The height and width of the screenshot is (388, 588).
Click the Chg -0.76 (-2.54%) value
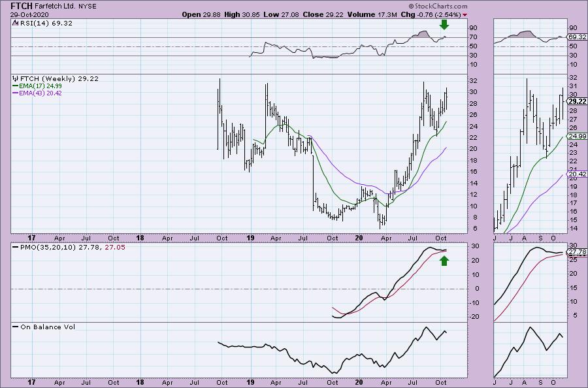(x=431, y=14)
